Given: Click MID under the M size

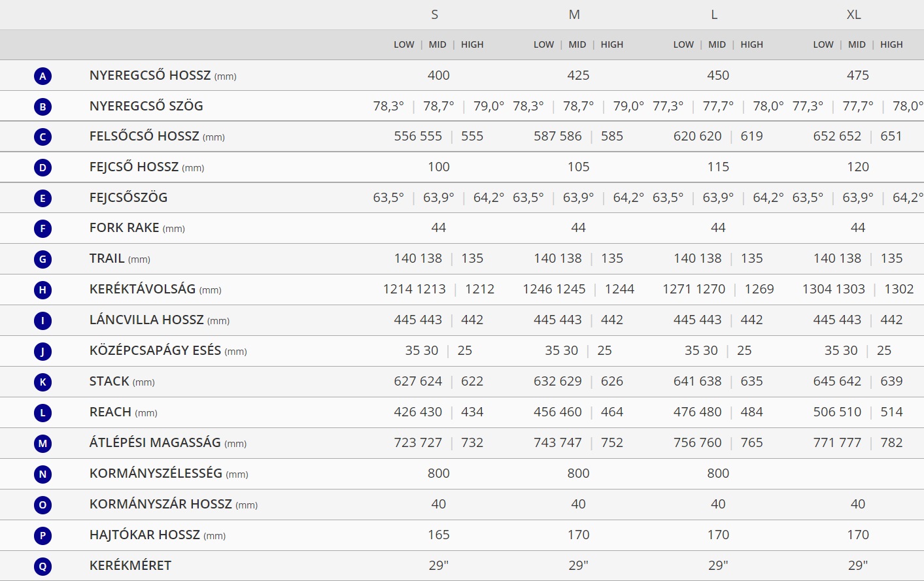Looking at the screenshot, I should [x=577, y=44].
